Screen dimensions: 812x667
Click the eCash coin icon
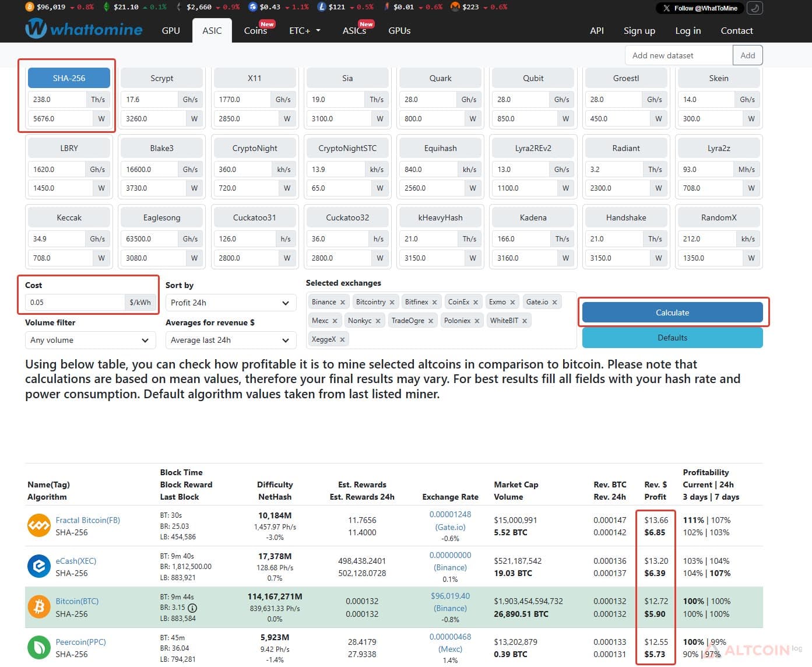(x=39, y=566)
